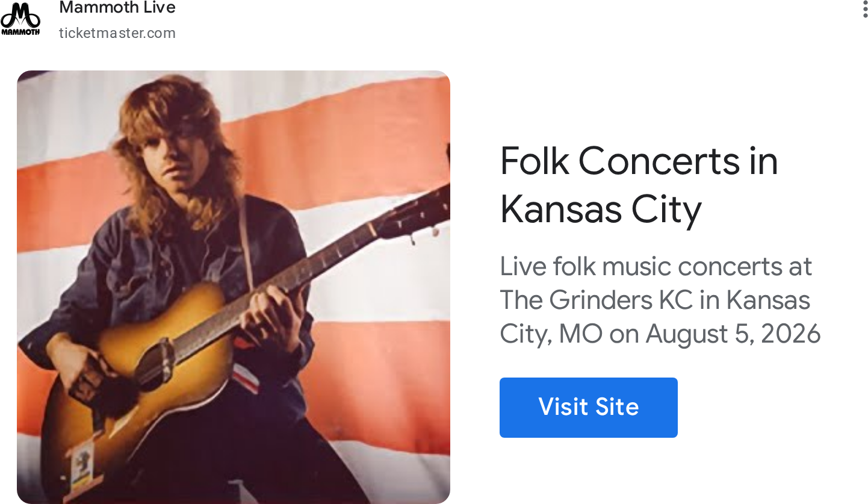
Task: Open the three-dot ad options menu
Action: 864,9
